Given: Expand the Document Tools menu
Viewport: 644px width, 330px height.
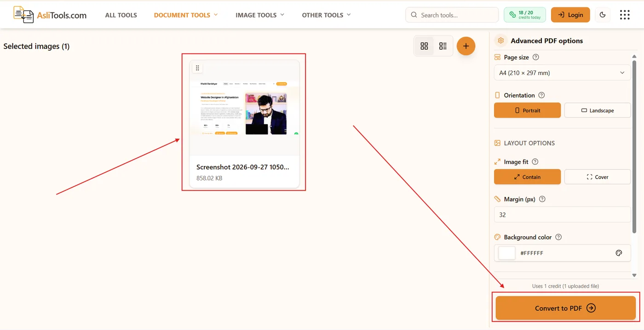Looking at the screenshot, I should tap(186, 15).
